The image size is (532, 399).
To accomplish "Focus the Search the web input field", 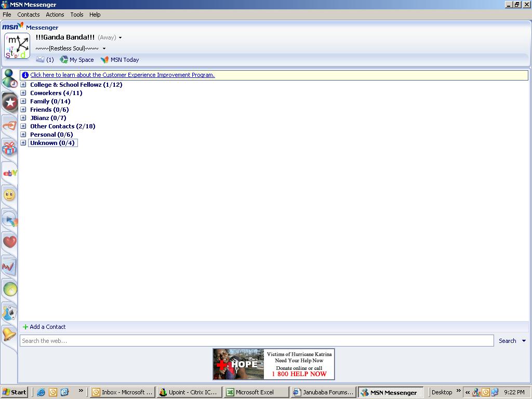I will tap(257, 341).
